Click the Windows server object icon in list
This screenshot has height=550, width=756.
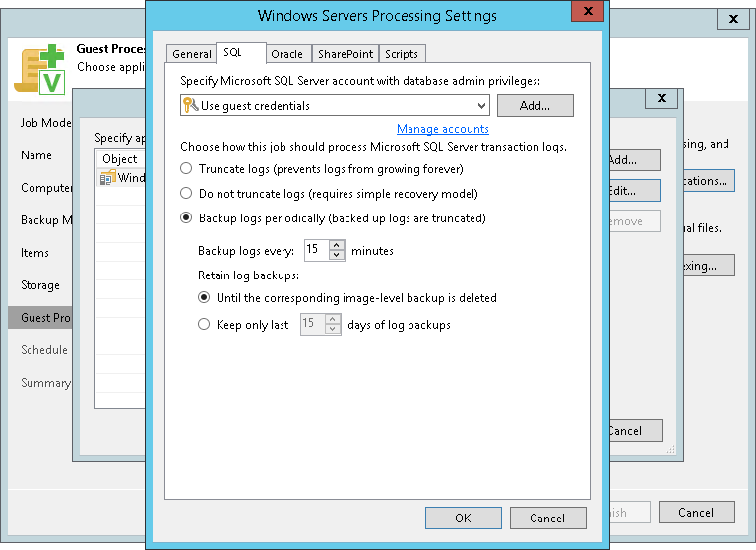tap(107, 178)
